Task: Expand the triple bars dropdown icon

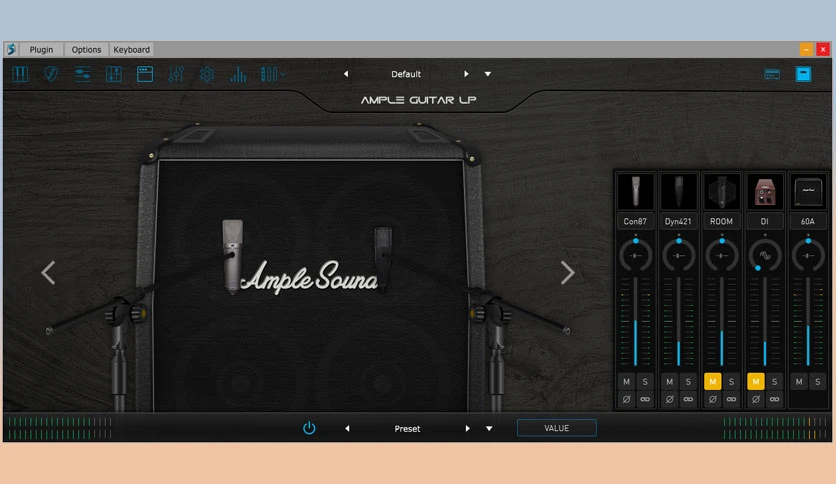Action: (x=272, y=74)
